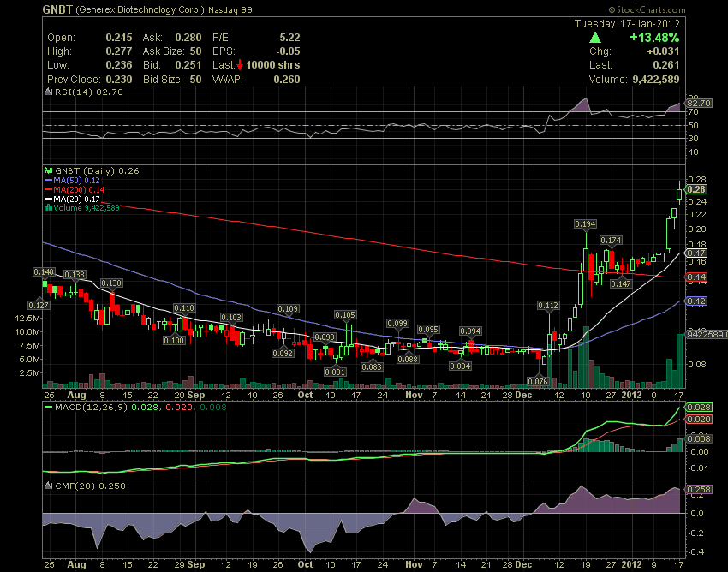Click the 0.084 low price label
728x572 pixels.
click(x=461, y=366)
